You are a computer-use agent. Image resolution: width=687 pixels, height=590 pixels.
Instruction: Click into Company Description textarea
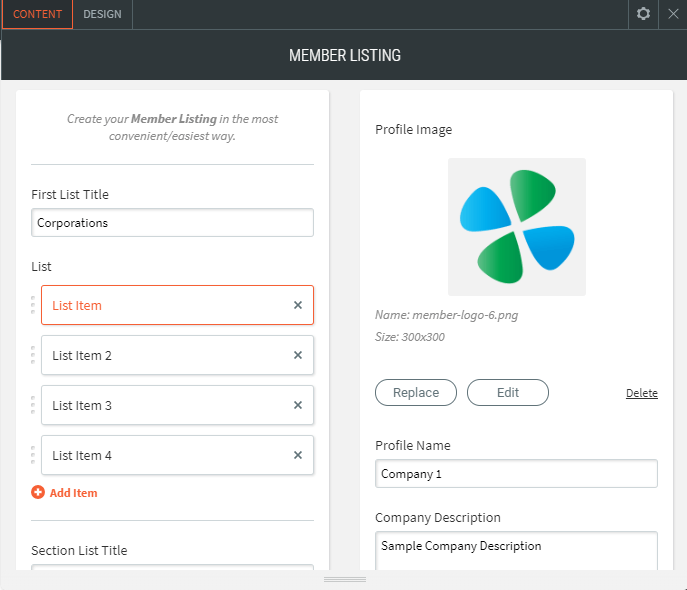coord(516,550)
